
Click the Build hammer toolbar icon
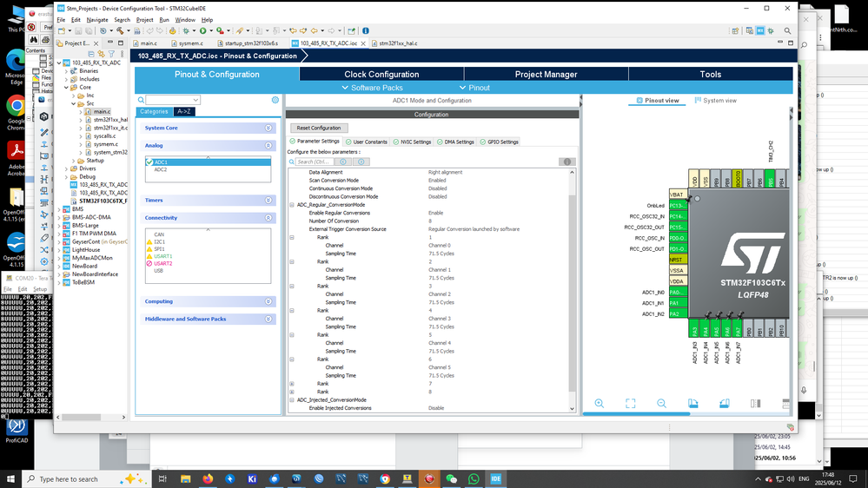(120, 31)
